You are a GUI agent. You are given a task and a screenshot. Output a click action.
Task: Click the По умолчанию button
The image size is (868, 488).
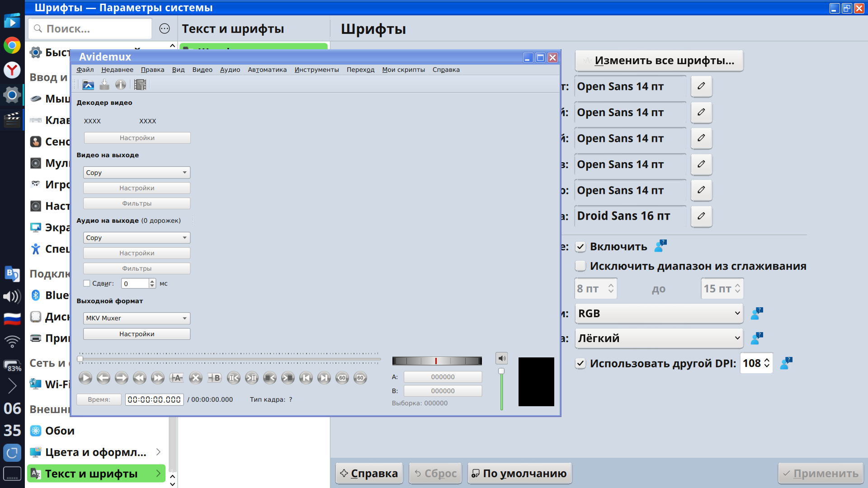(519, 474)
